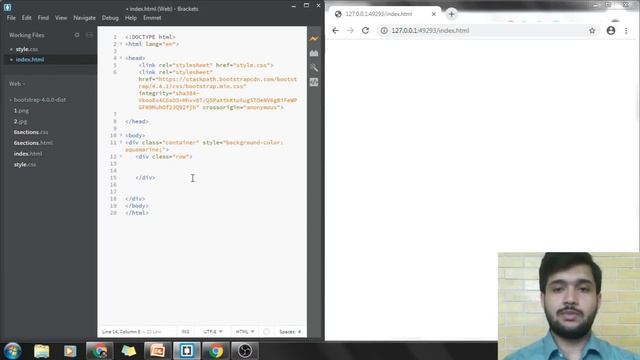This screenshot has width=640, height=360.
Task: Select index.html in Working Files
Action: (30, 60)
